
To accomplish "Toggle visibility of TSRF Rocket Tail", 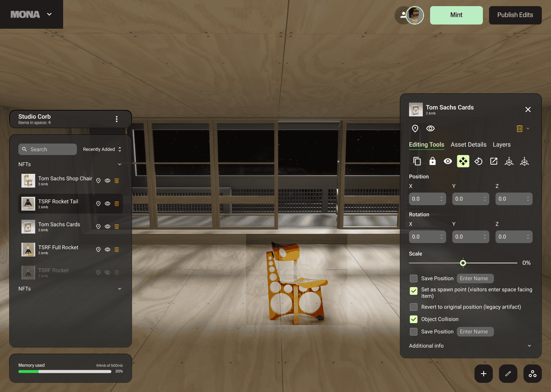I will 108,204.
